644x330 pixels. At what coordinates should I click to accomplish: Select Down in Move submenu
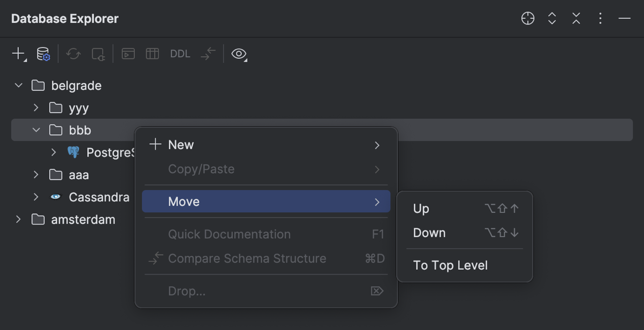tap(429, 233)
